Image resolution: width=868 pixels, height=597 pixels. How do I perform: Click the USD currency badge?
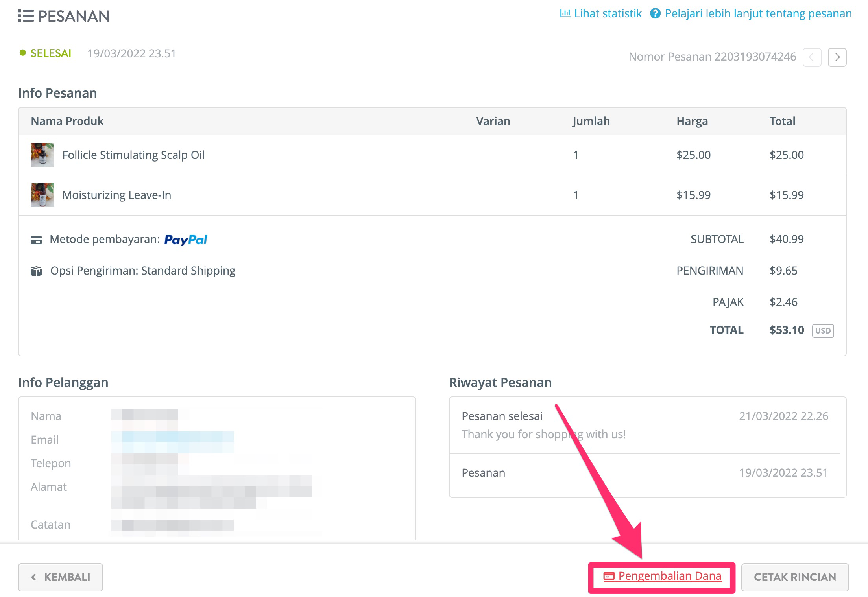pos(823,330)
